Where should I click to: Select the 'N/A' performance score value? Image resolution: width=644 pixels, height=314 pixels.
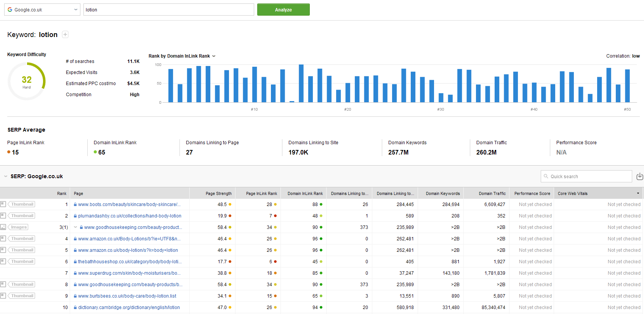(x=561, y=152)
